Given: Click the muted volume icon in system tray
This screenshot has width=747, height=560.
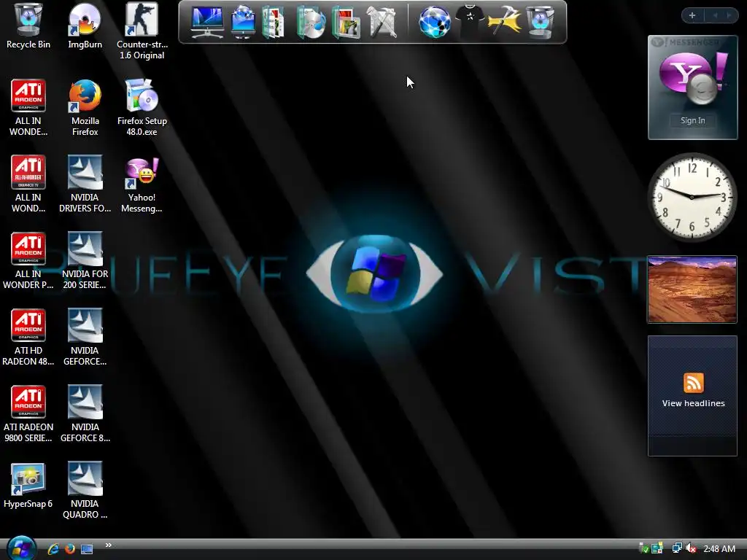Looking at the screenshot, I should point(691,548).
